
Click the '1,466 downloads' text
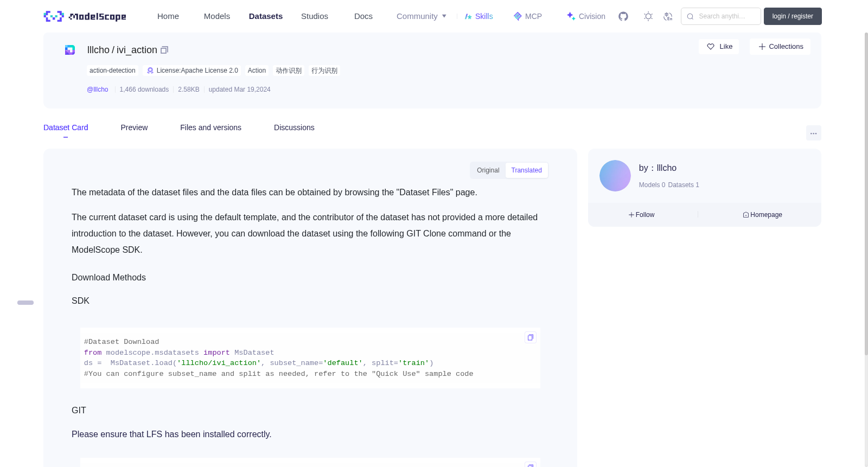[144, 89]
